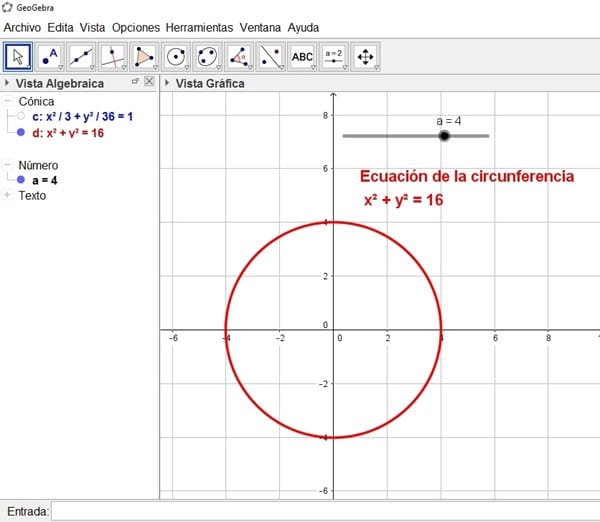600x522 pixels.
Task: Collapse the Cónica group
Action: point(8,102)
